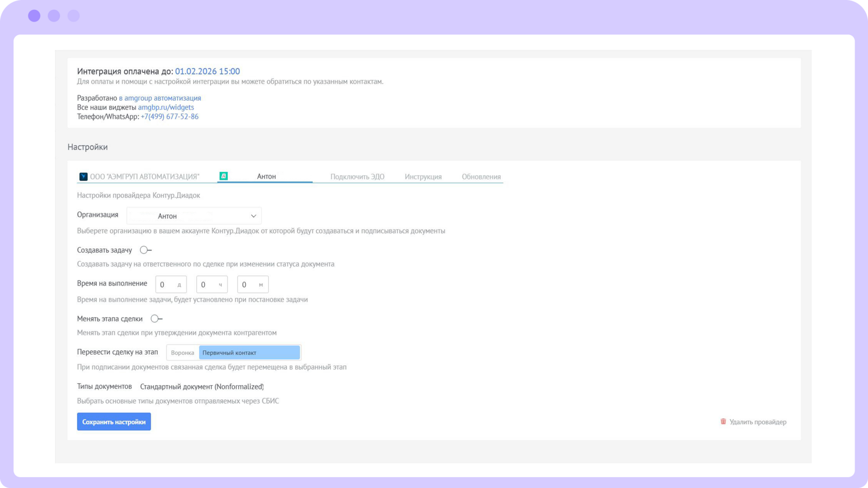
Task: Click the phone number +7(499) 677-52-86
Action: point(169,117)
